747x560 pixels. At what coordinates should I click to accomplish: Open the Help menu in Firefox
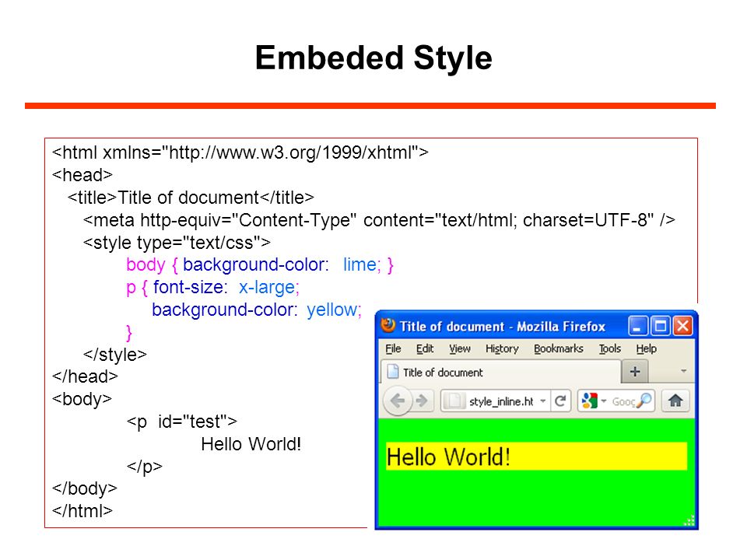click(x=646, y=348)
